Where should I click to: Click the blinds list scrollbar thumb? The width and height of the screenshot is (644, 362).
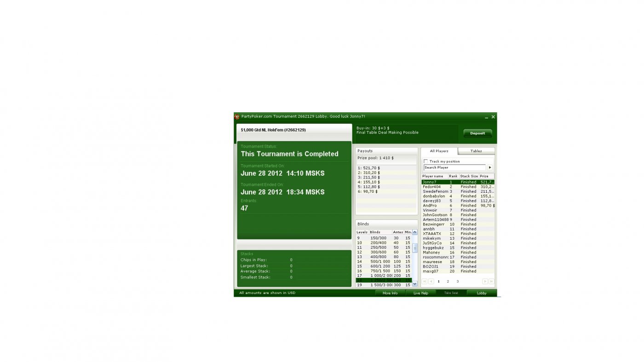point(415,248)
